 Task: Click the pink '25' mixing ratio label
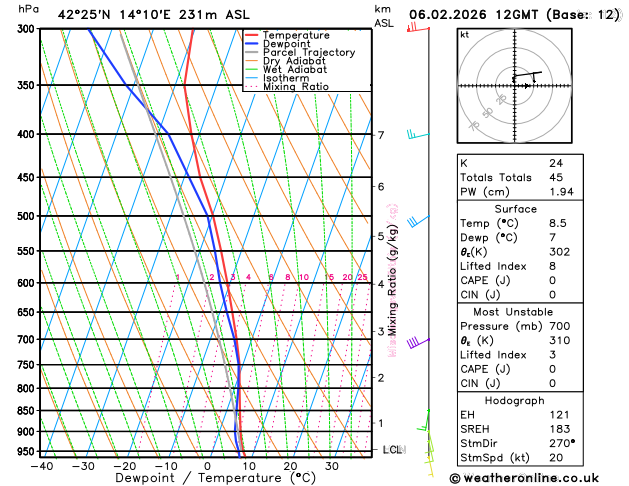[x=362, y=277]
